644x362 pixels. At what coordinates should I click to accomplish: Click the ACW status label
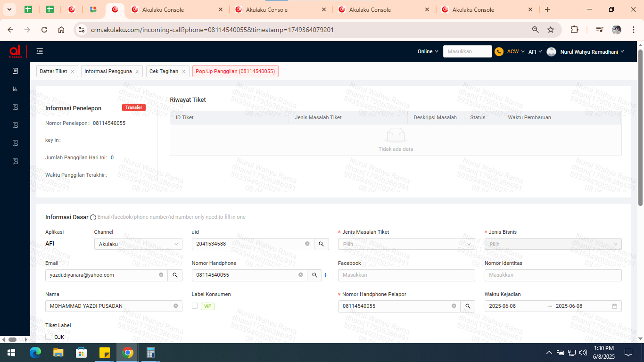point(513,52)
